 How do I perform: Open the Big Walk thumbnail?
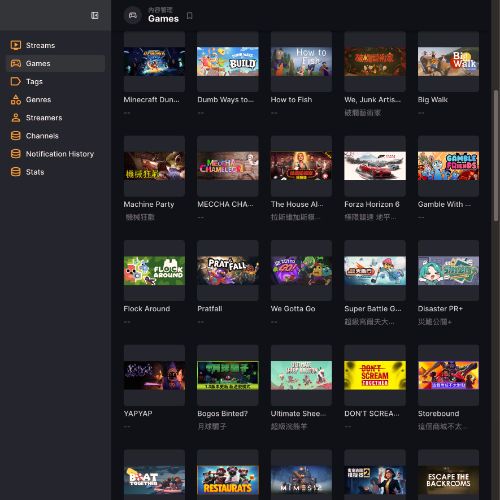click(448, 61)
